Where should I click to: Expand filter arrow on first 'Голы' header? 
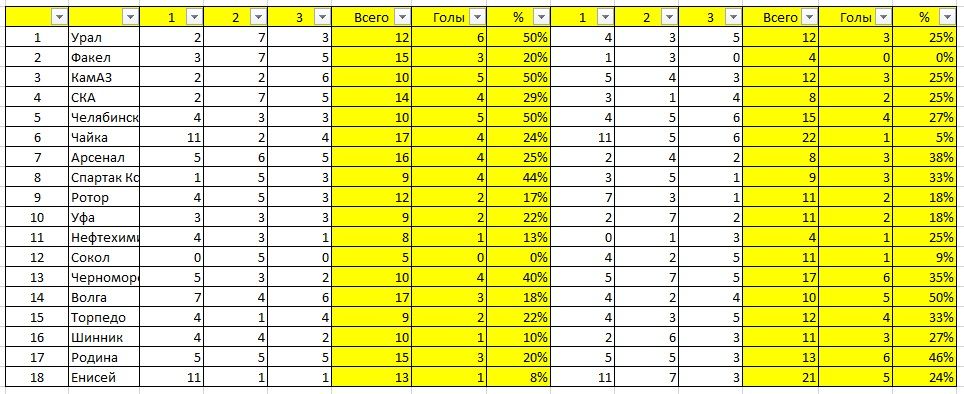476,18
